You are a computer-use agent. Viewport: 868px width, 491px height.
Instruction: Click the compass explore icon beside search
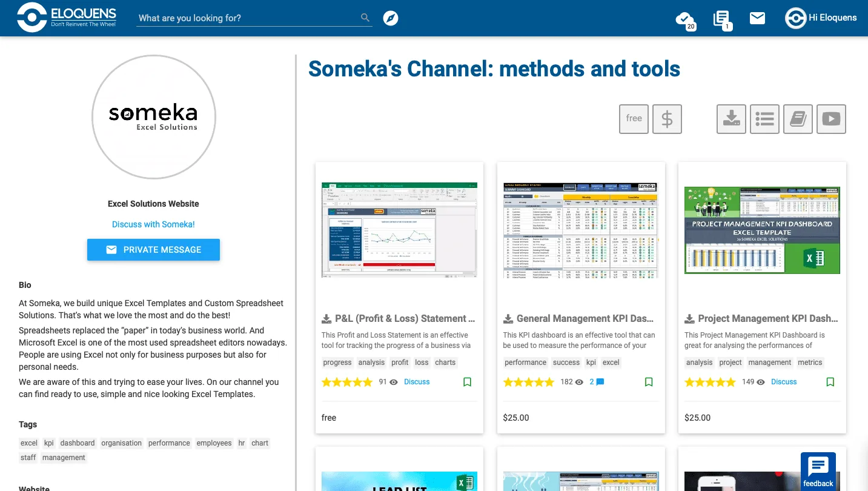point(391,18)
